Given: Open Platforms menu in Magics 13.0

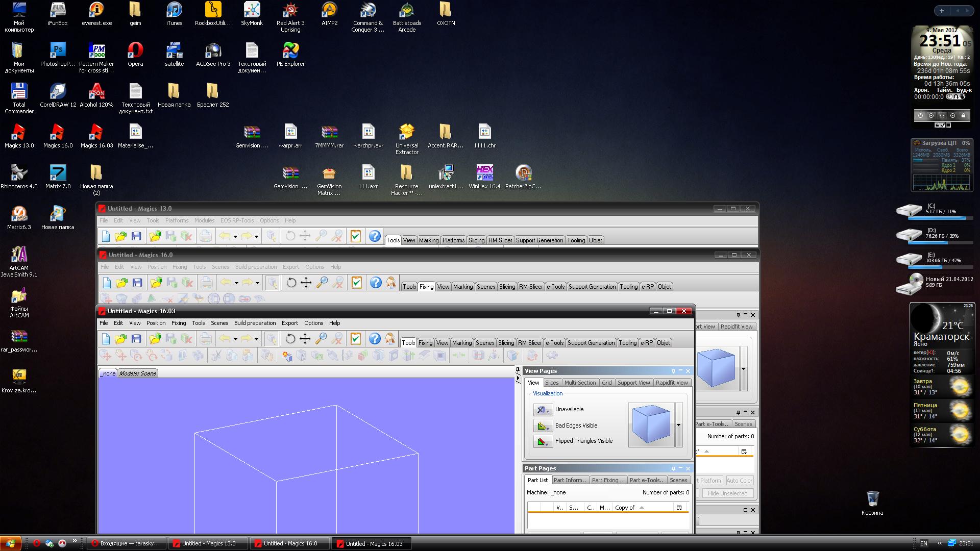Looking at the screenshot, I should pos(177,220).
